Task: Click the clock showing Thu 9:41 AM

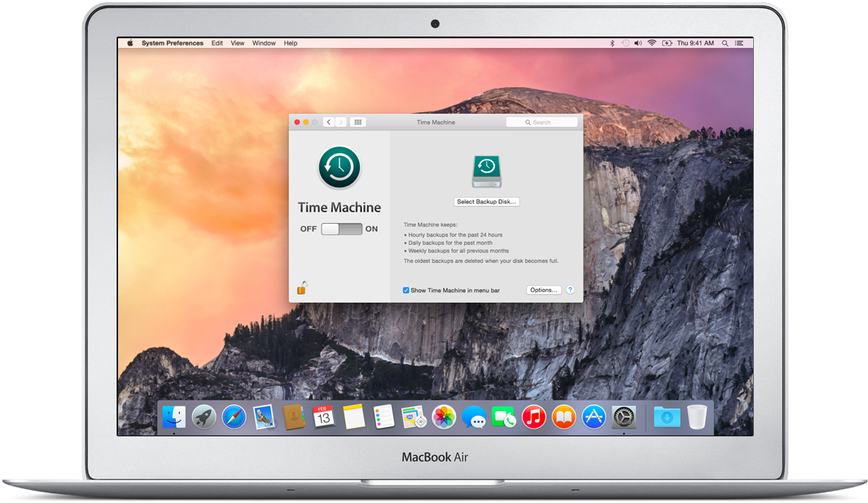Action: [695, 43]
